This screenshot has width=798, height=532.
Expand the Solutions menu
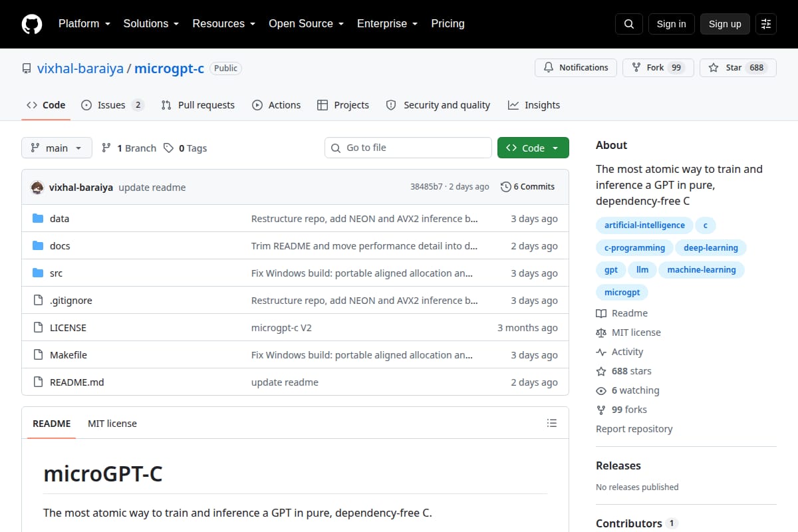click(x=151, y=24)
